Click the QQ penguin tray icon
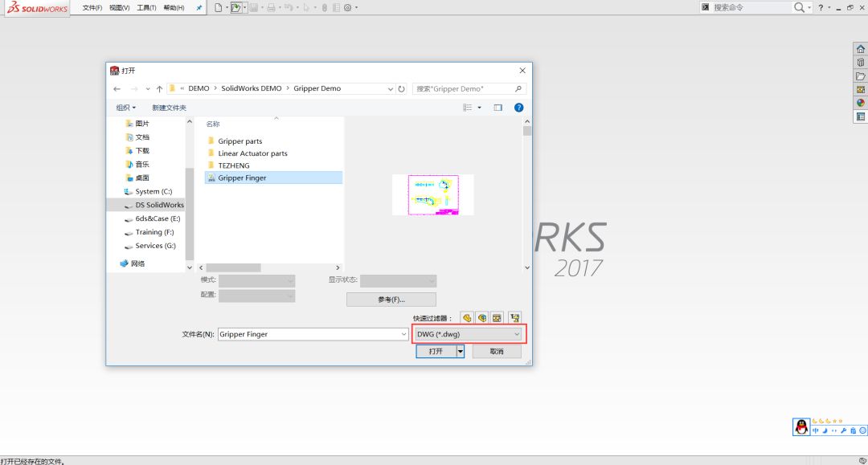The height and width of the screenshot is (465, 868). point(801,426)
